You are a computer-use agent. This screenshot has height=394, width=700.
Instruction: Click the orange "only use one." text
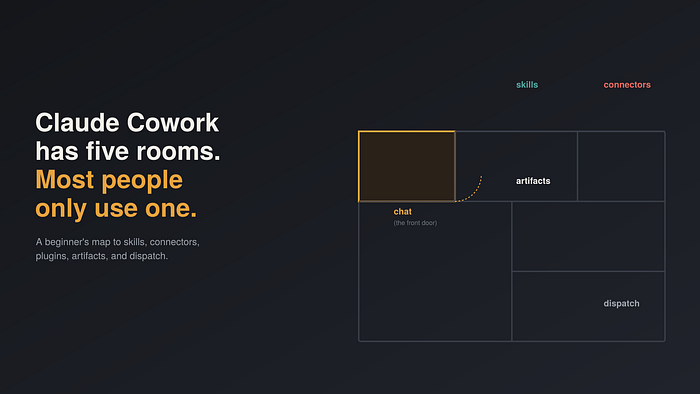[116, 208]
